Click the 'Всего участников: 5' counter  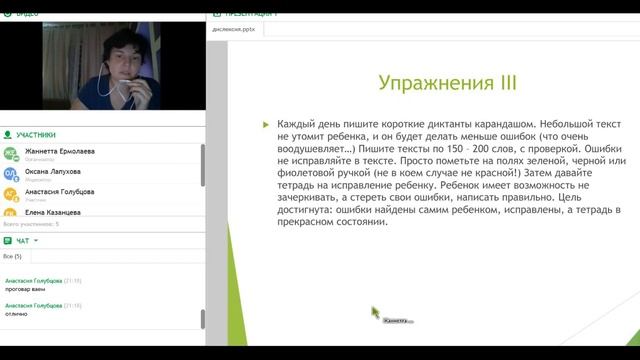[31, 224]
